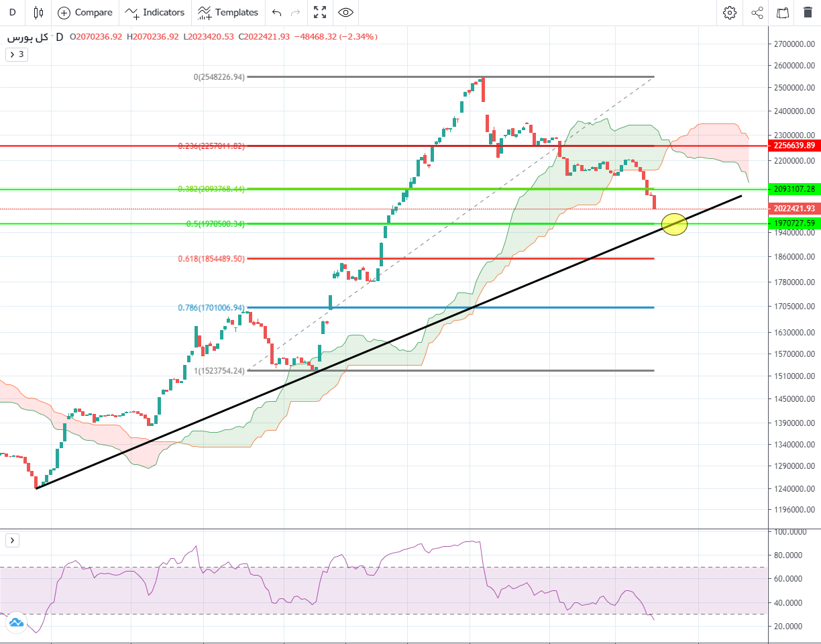Toggle the eye visibility icon in toolbar
The height and width of the screenshot is (644, 821).
pyautogui.click(x=345, y=12)
